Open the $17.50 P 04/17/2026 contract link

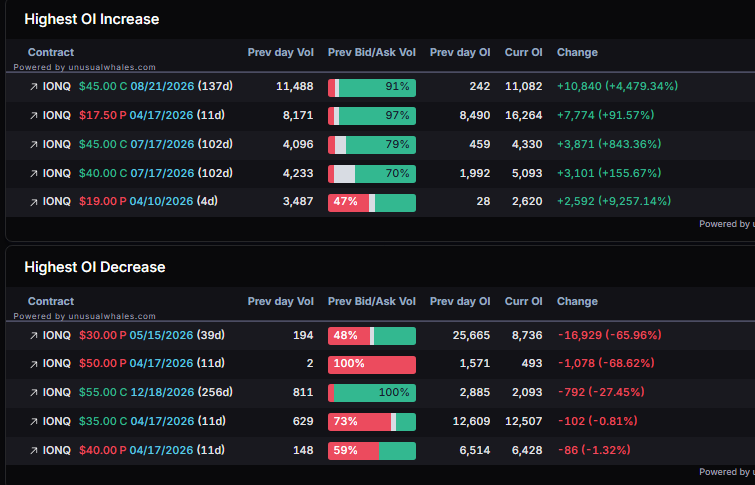(152, 115)
